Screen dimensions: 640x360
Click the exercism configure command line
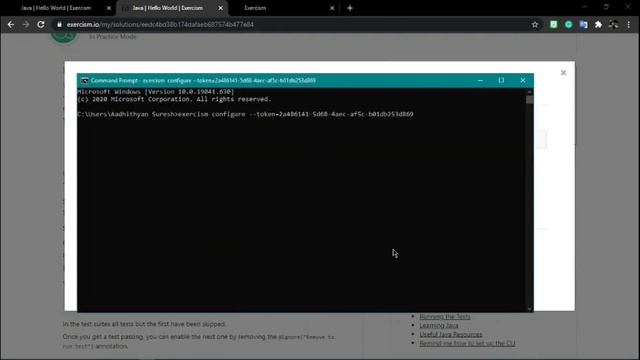pyautogui.click(x=245, y=114)
